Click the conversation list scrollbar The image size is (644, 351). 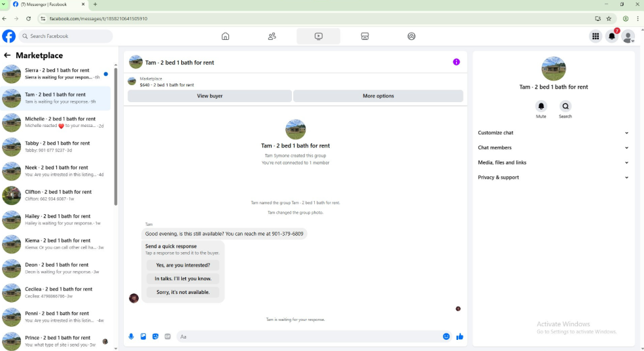click(x=115, y=136)
